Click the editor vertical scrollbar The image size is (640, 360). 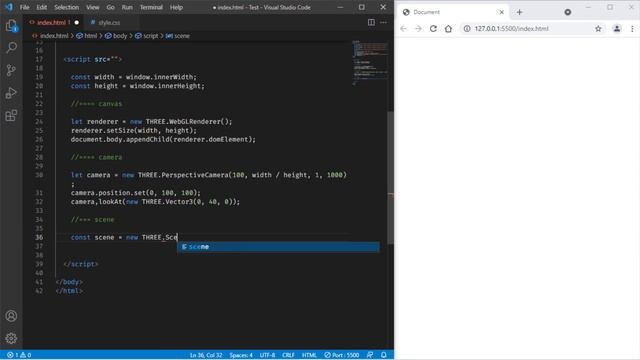(391, 178)
